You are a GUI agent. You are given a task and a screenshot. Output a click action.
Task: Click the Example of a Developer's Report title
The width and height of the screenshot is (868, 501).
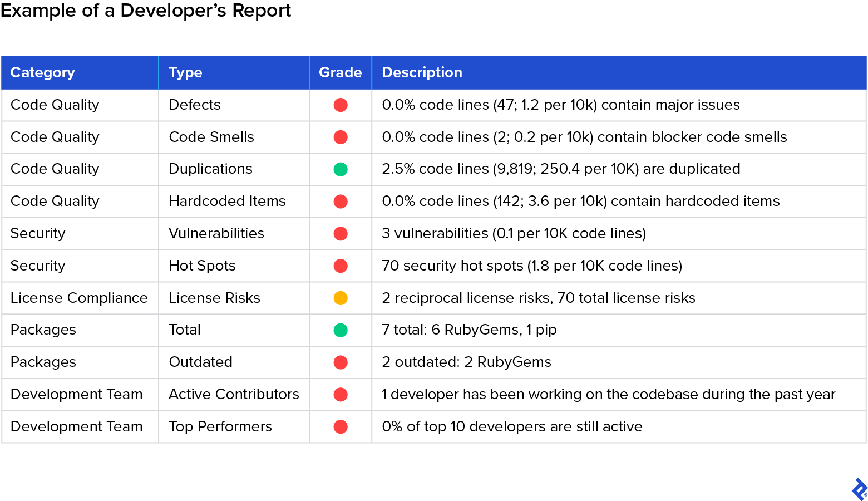tap(146, 11)
